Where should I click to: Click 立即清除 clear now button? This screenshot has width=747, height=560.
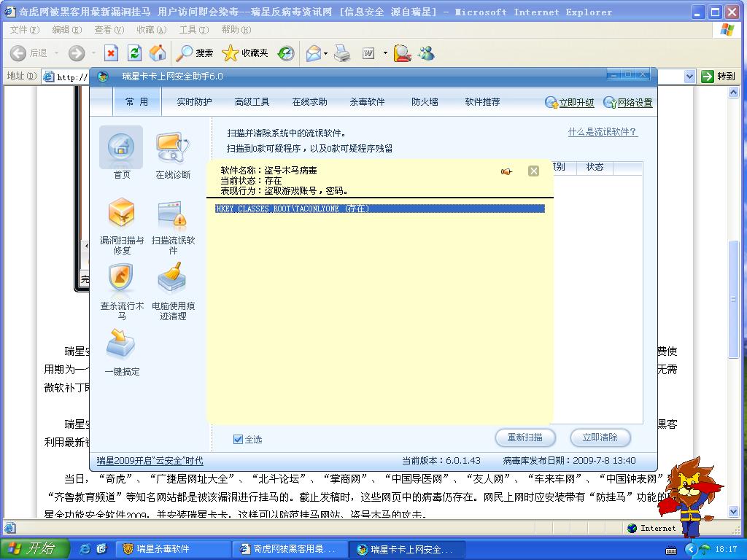pyautogui.click(x=600, y=437)
